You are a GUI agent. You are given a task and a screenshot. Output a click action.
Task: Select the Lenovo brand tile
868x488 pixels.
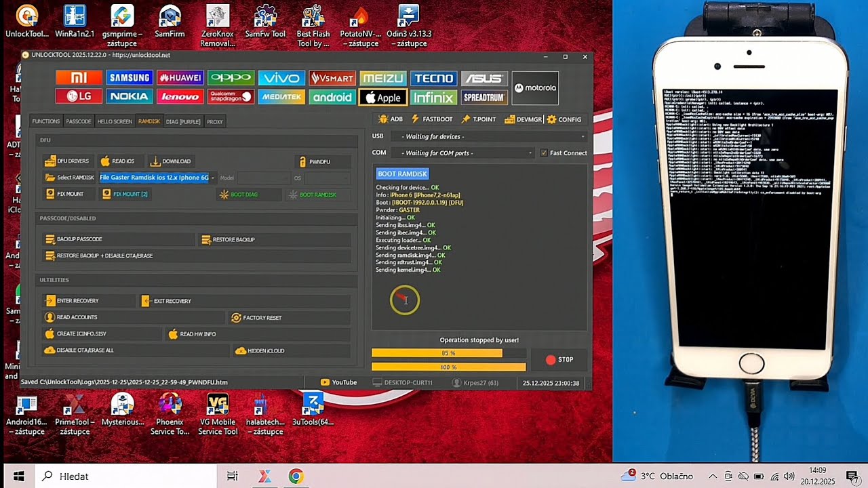pyautogui.click(x=180, y=97)
